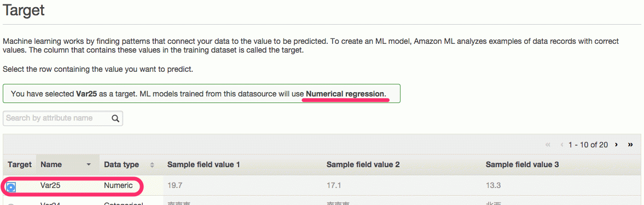Click the 13.3 sample value cell

[494, 186]
